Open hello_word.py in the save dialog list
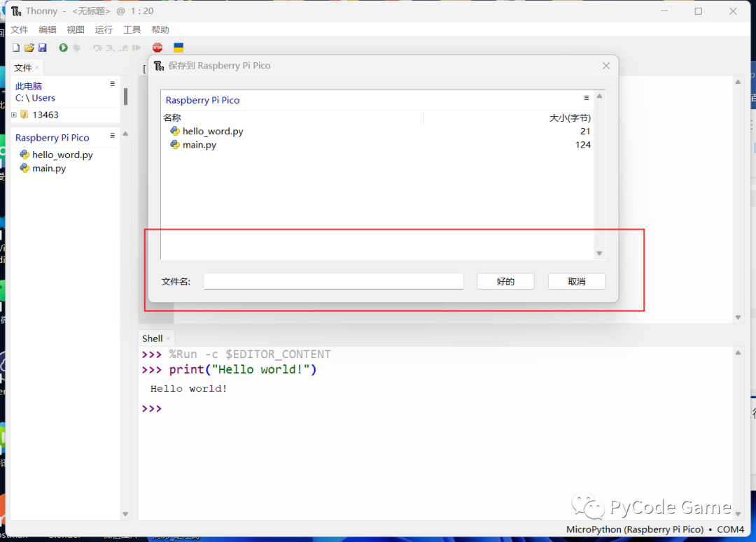 coord(213,131)
